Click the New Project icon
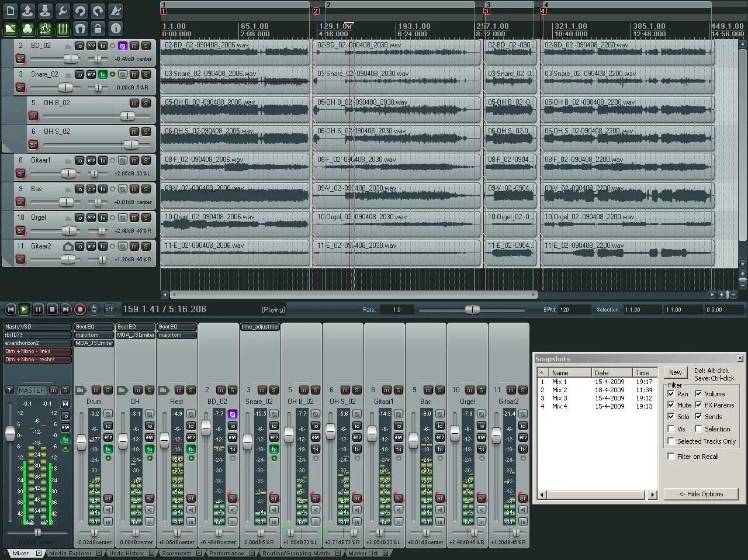This screenshot has height=560, width=748. click(11, 11)
